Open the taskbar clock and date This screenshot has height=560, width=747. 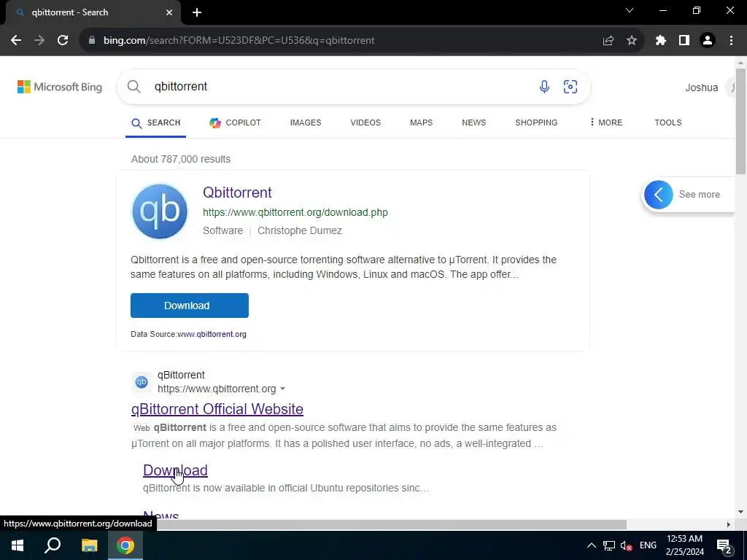[x=684, y=545]
